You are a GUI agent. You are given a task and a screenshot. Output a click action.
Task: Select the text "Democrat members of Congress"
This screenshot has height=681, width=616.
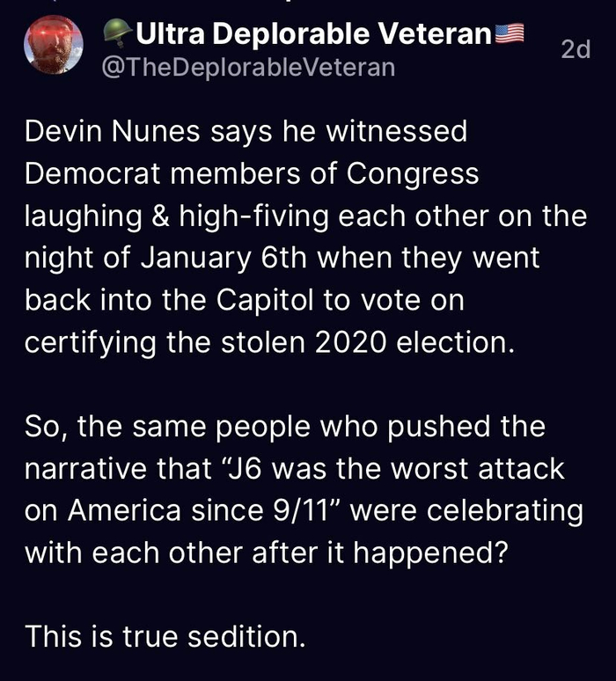coord(252,173)
